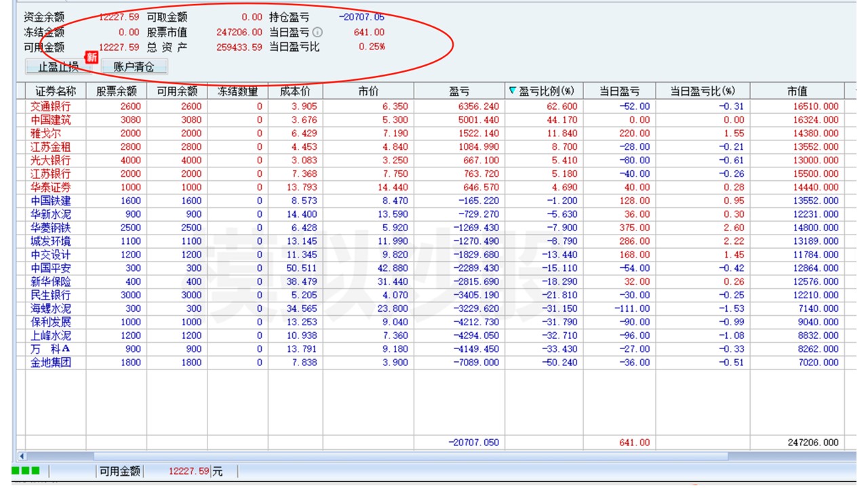This screenshot has height=488, width=868.
Task: Click 海螺水泥 market price 23.800
Action: pyautogui.click(x=394, y=309)
